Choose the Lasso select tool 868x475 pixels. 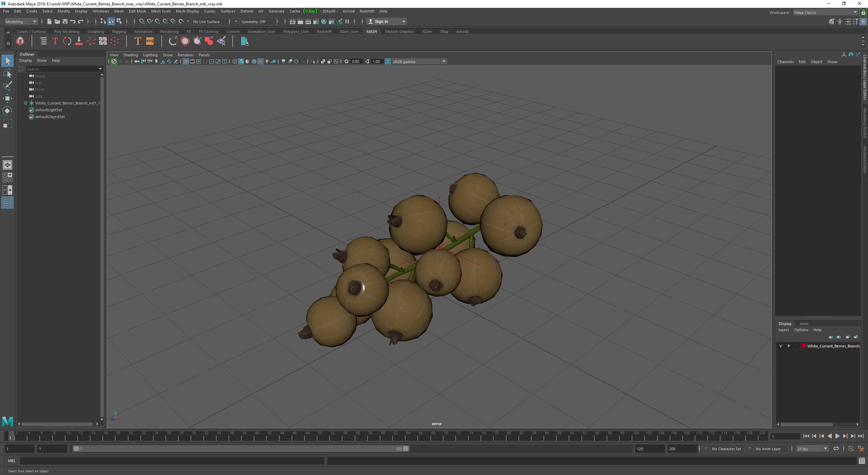[7, 74]
